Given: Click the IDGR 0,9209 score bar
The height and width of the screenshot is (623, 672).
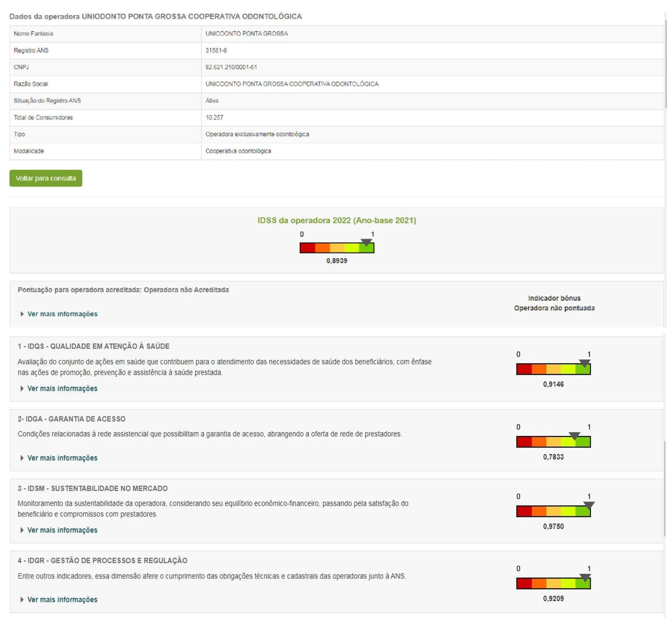Looking at the screenshot, I should pos(553,583).
